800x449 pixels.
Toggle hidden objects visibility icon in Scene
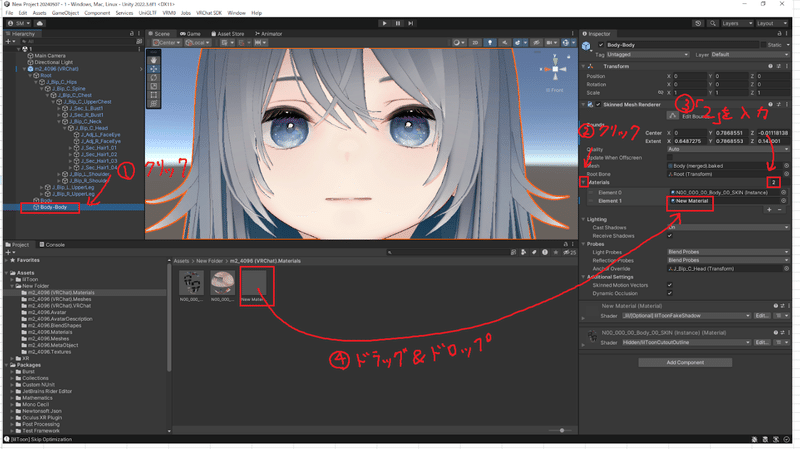tap(536, 43)
